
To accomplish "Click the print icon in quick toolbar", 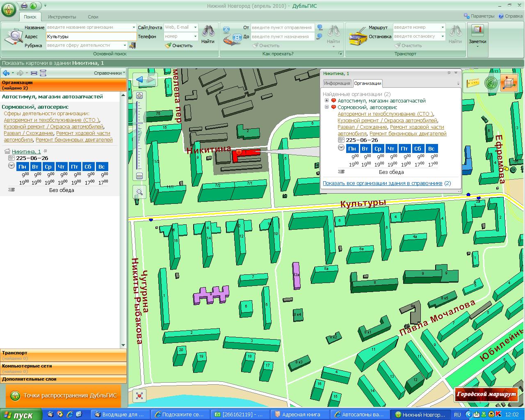I will 24,6.
